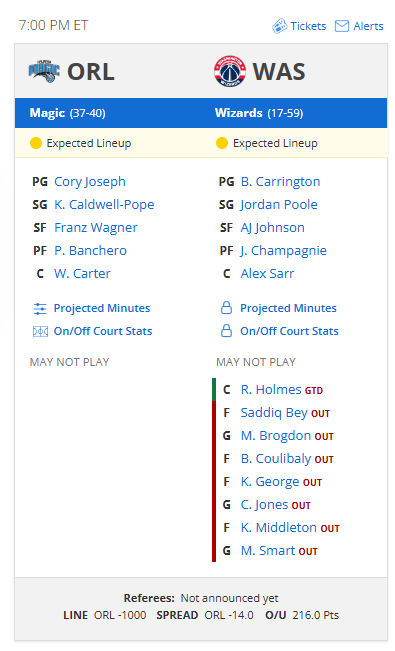Open P. Banchero's player link
The image size is (395, 651).
click(90, 251)
